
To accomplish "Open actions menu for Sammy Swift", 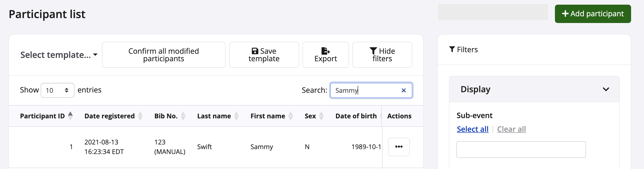I will (399, 147).
